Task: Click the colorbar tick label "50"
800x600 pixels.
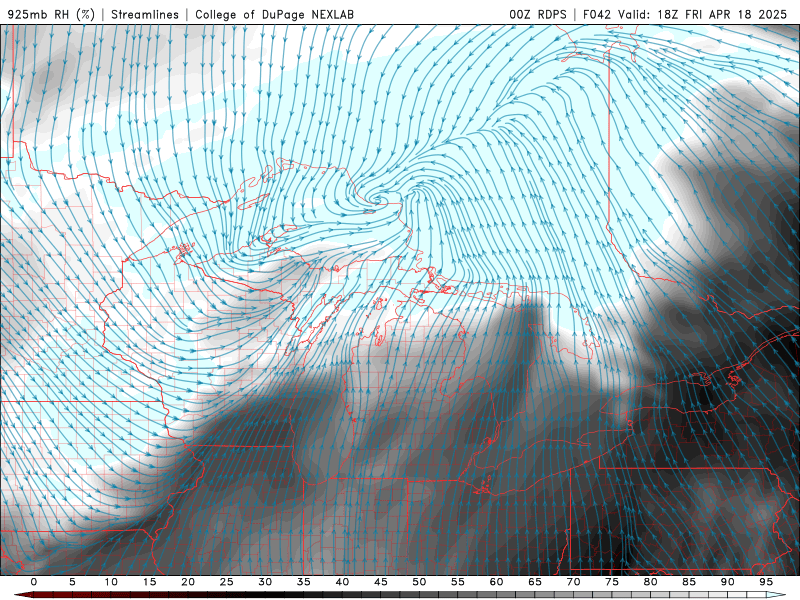Action: tap(419, 582)
